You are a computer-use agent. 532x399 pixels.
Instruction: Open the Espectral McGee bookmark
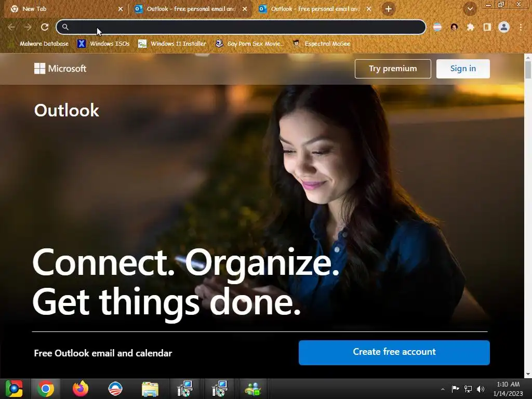[x=321, y=44]
